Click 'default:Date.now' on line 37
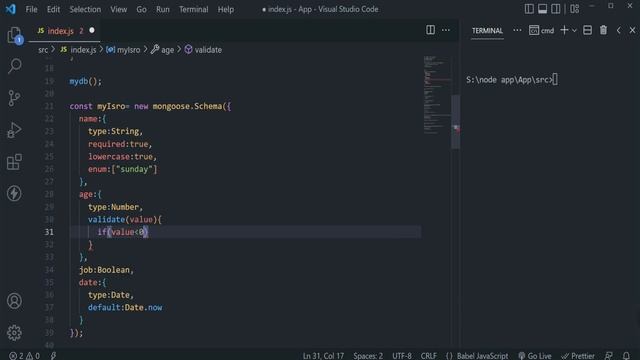Viewport: 640px width, 360px height. (125, 307)
